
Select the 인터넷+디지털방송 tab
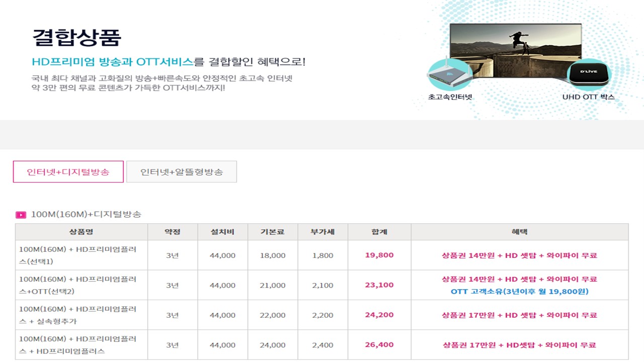pos(68,171)
